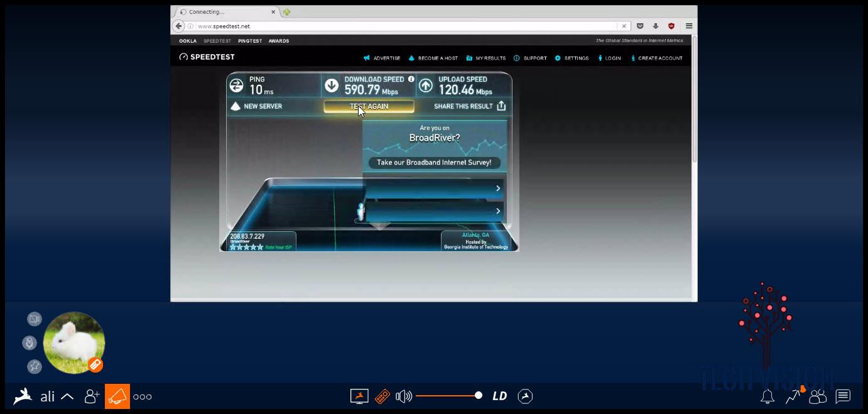Click the rabbit logo in bottom bar

tap(23, 396)
